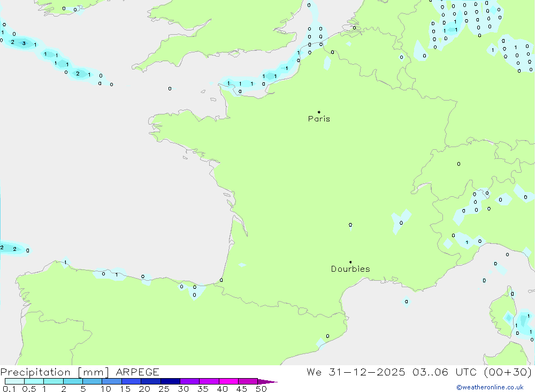Click the Dourbies location label
The image size is (535, 392).
click(350, 269)
